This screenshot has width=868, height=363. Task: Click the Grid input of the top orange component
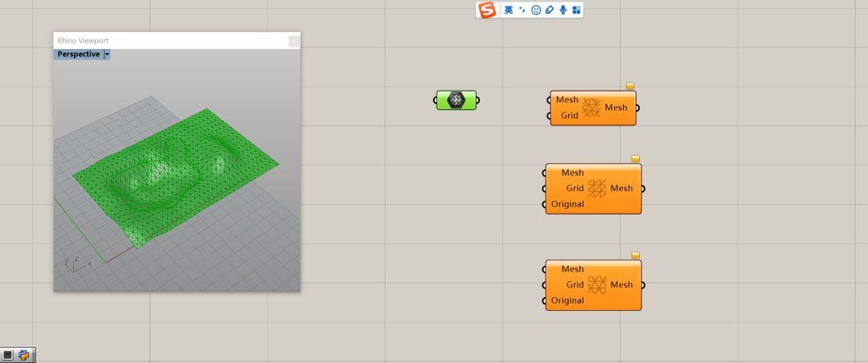[570, 116]
